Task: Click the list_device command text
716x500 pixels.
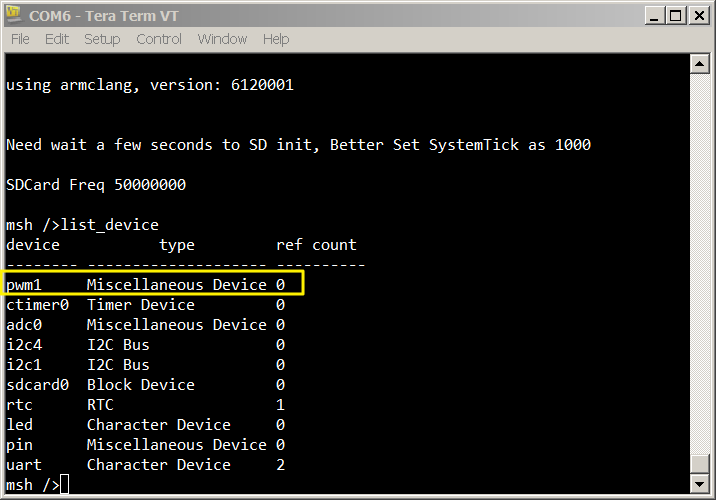Action: click(x=110, y=225)
